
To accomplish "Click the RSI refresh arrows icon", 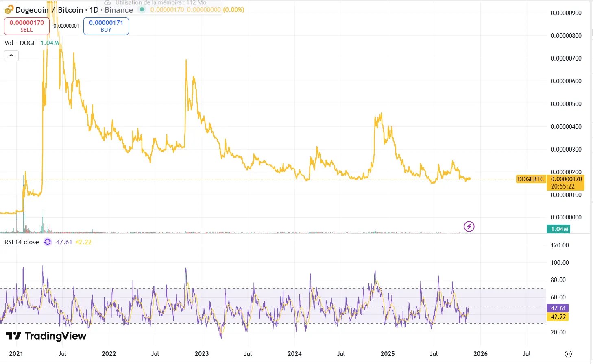I will [x=48, y=242].
